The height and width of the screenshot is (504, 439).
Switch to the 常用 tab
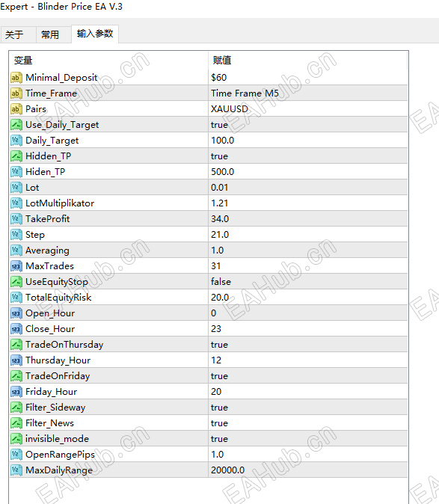pos(53,34)
